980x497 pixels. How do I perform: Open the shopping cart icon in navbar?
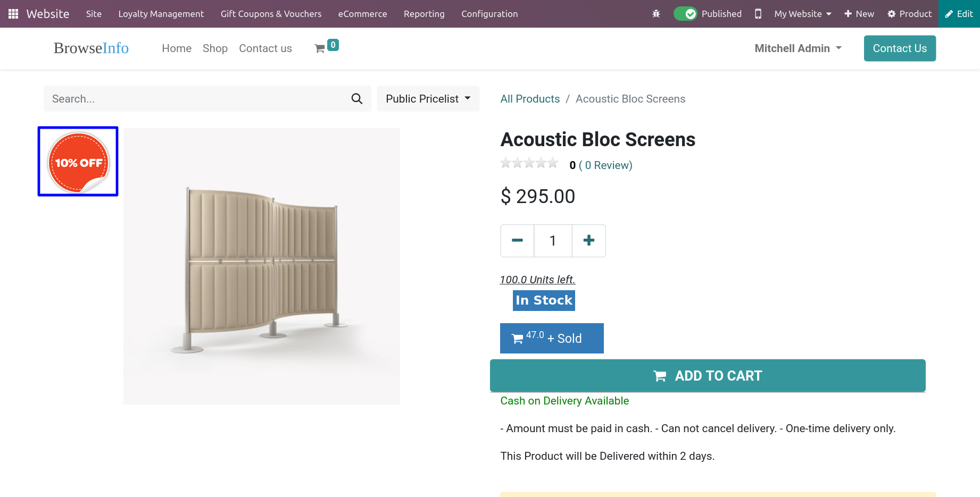pos(320,48)
